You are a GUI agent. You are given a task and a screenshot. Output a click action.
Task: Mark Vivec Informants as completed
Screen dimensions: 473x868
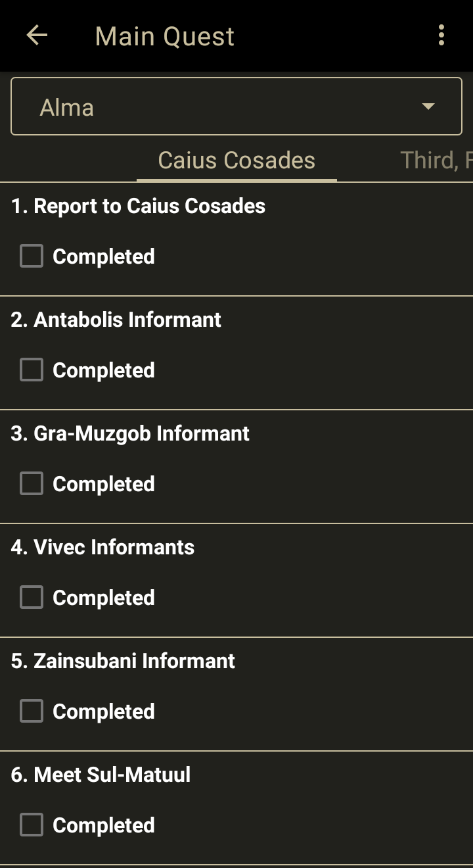pos(32,597)
